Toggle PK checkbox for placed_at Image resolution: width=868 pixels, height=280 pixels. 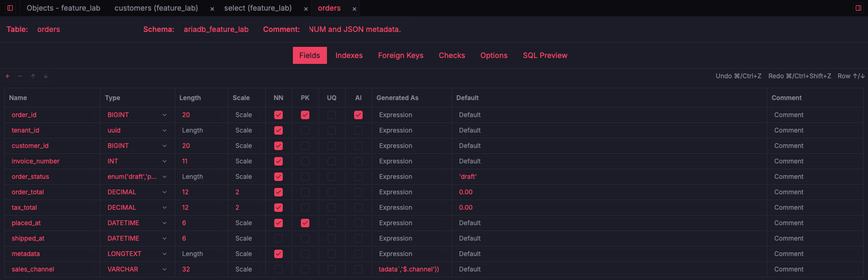pos(305,223)
